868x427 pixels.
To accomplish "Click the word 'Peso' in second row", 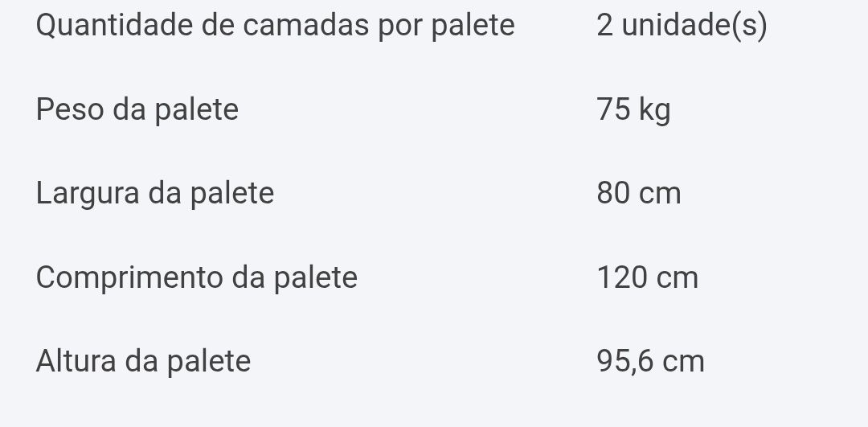I will [70, 109].
